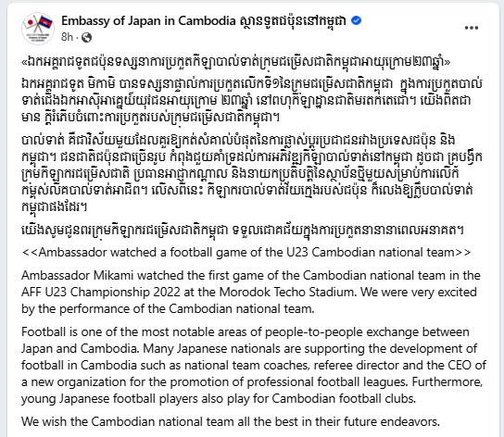Click the Khmer headline in angle quotes
Screen dimensions: 504x437
pos(236,62)
